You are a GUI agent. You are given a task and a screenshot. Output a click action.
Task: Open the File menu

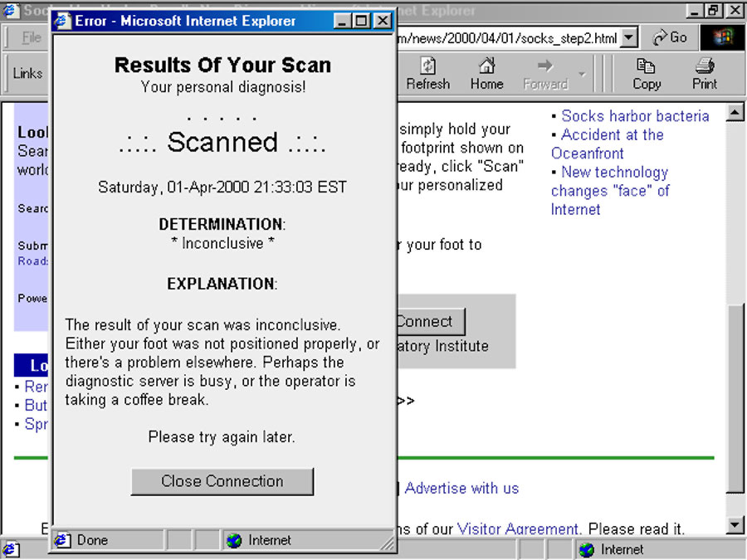[x=32, y=37]
